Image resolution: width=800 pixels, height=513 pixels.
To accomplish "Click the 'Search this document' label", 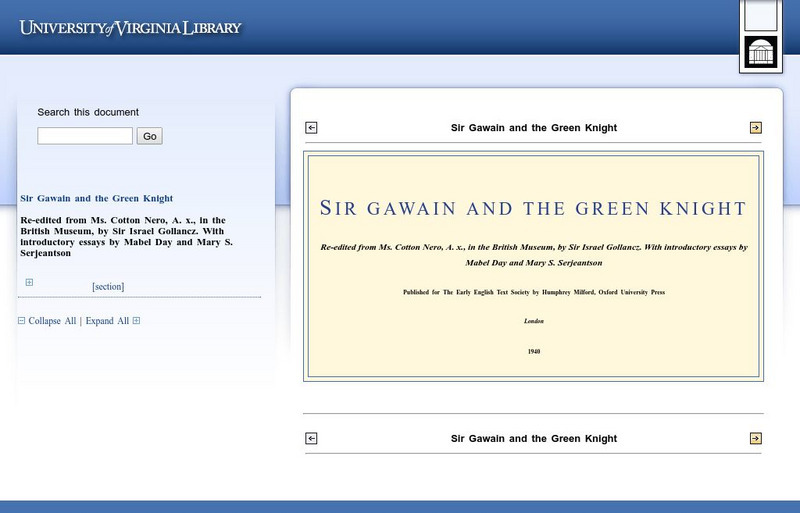I will [x=88, y=112].
